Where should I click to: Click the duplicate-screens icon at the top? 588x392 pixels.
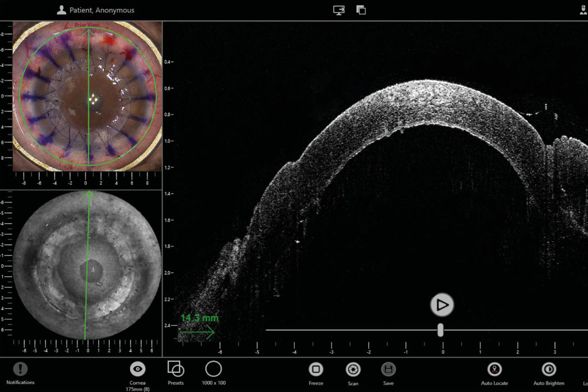click(x=360, y=10)
